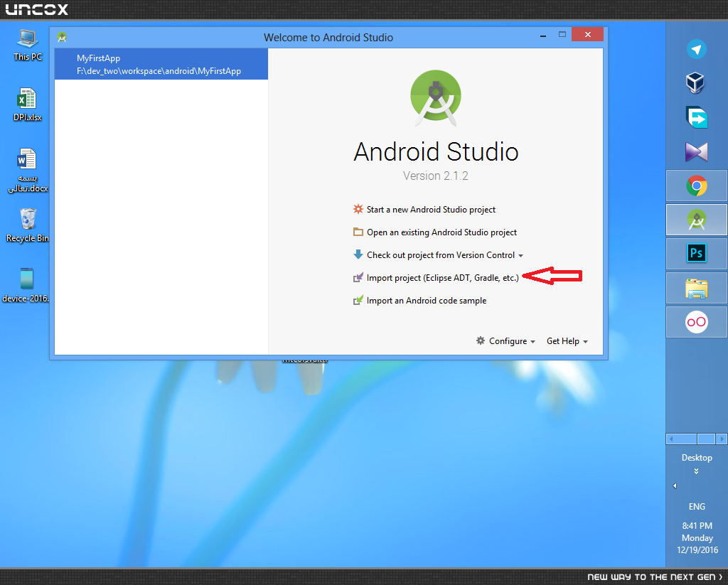Click the Version 2.1.2 text
Screen dimensions: 728x585
[436, 176]
